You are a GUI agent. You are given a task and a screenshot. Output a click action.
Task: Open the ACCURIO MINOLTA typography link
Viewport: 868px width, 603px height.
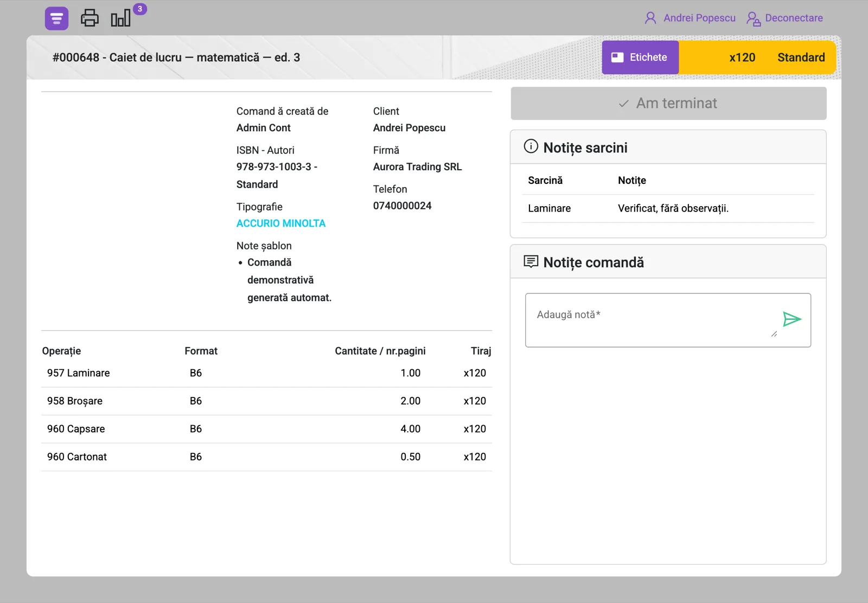280,223
